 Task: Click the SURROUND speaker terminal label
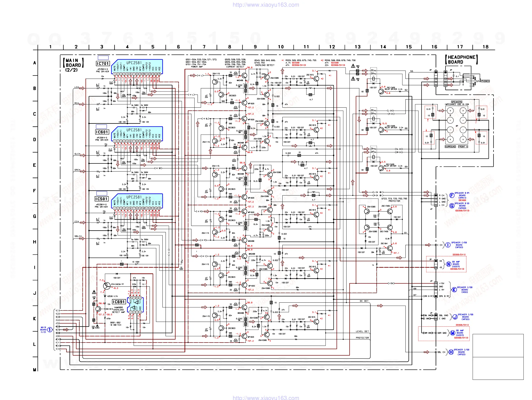450,147
